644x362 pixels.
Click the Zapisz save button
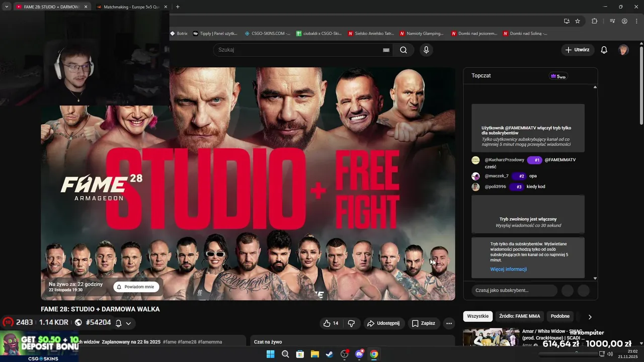click(x=423, y=323)
